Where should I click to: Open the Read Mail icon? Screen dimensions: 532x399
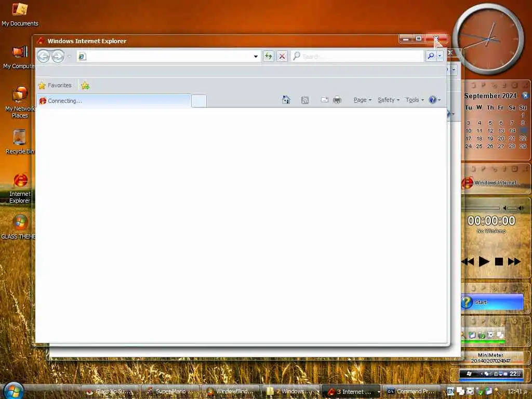click(x=324, y=100)
